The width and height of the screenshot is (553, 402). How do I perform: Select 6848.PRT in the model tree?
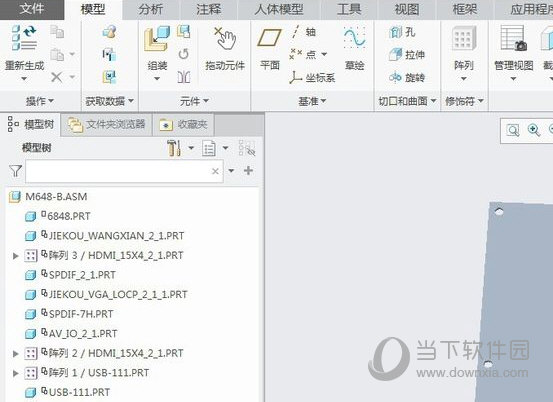(58, 216)
